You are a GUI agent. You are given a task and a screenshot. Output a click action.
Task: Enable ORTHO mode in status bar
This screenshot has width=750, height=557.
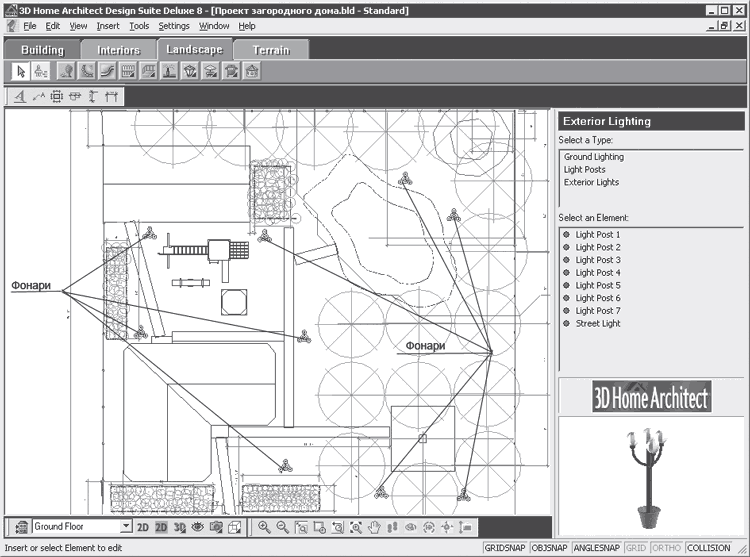coord(665,548)
